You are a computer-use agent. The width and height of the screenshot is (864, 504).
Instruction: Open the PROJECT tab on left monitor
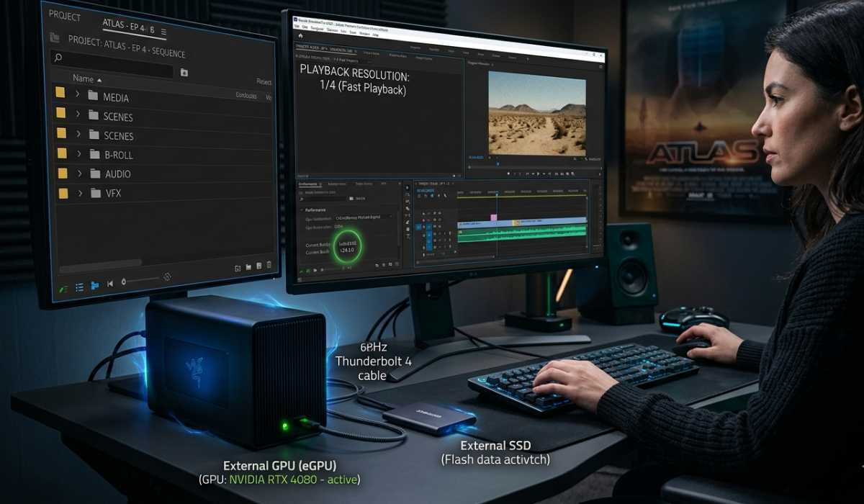65,16
